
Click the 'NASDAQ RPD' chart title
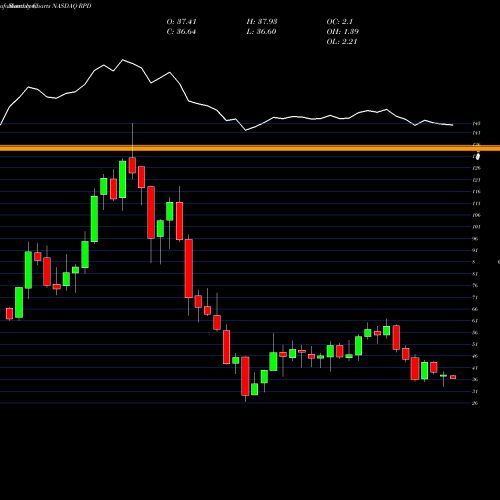pyautogui.click(x=71, y=6)
